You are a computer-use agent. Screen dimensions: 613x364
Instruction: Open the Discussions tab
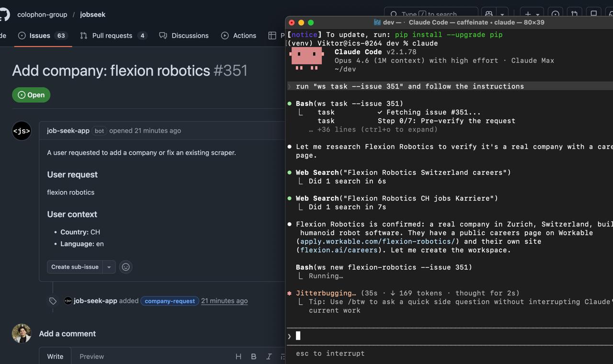click(x=184, y=35)
